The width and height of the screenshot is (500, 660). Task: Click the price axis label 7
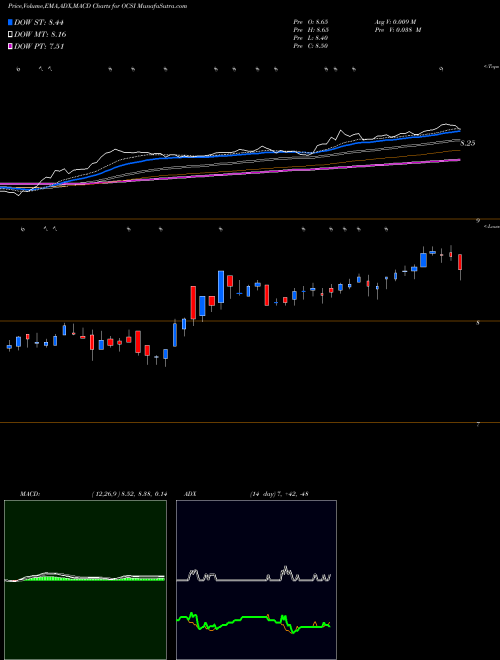pos(478,424)
